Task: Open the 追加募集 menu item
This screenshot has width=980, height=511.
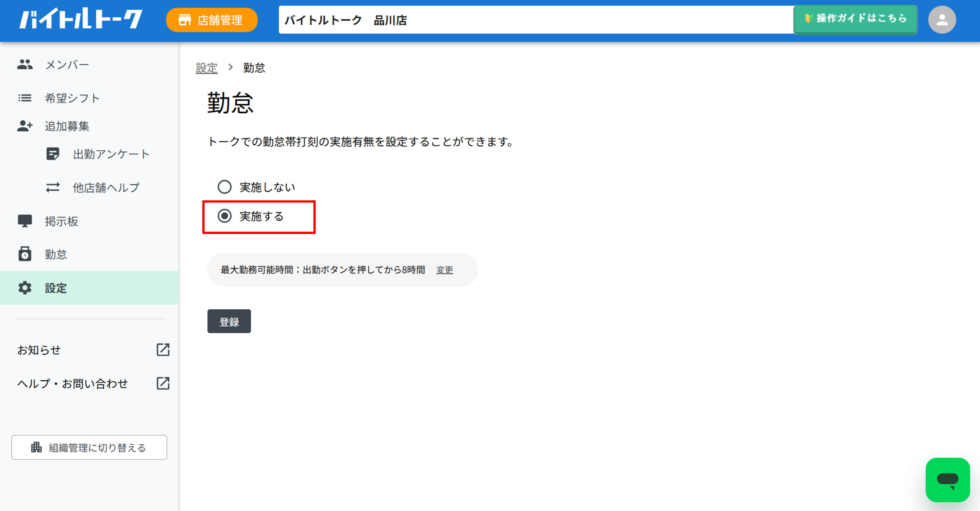Action: click(89, 126)
